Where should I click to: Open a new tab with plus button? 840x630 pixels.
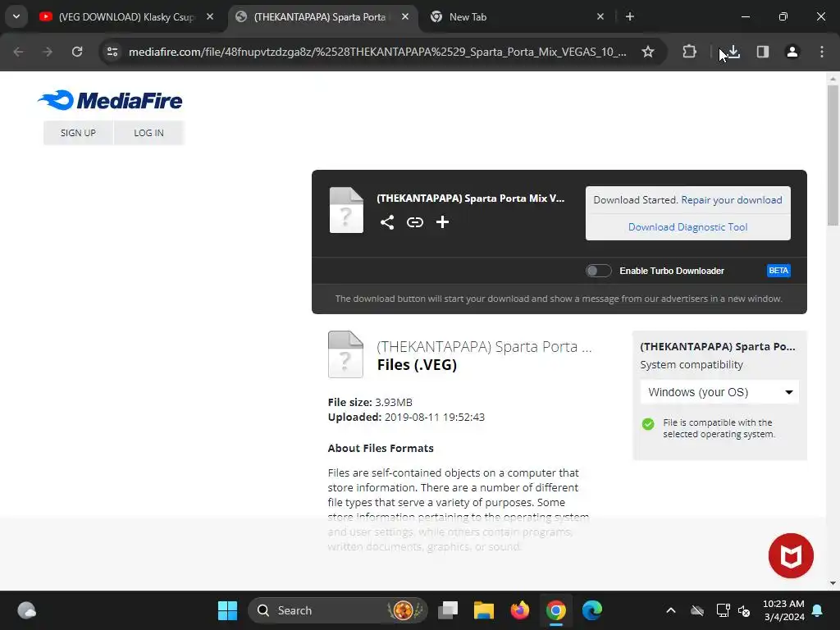pos(630,16)
